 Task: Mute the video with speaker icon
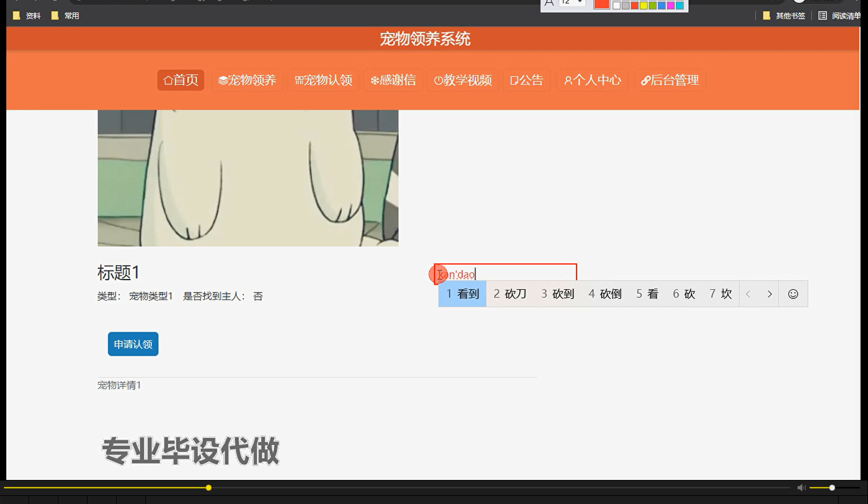click(802, 488)
